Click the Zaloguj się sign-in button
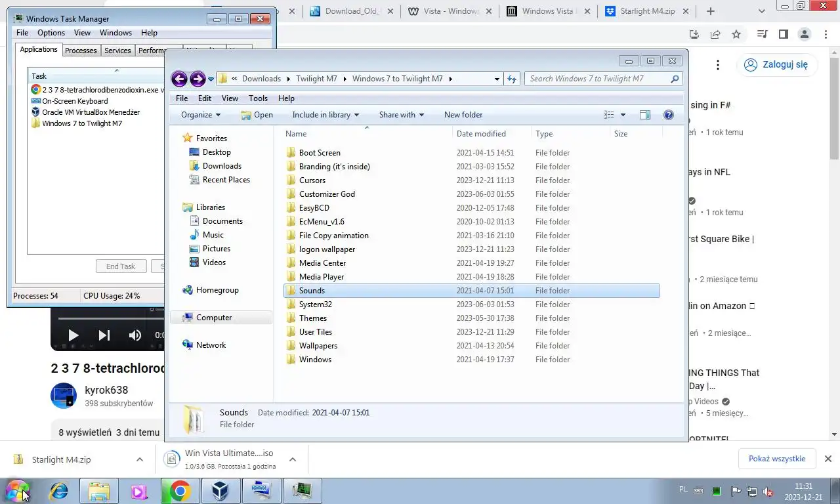The image size is (840, 504). point(778,65)
